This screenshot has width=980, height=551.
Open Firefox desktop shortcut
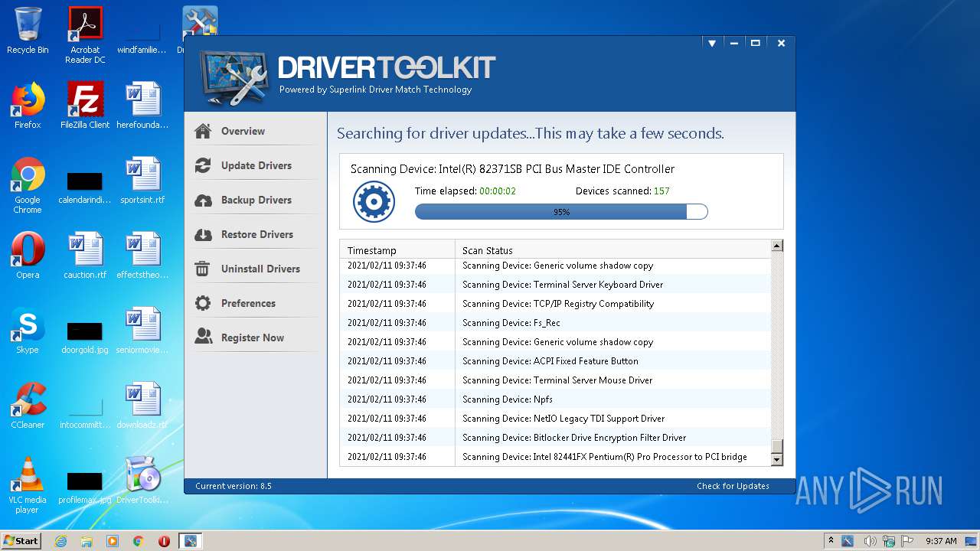tap(28, 106)
